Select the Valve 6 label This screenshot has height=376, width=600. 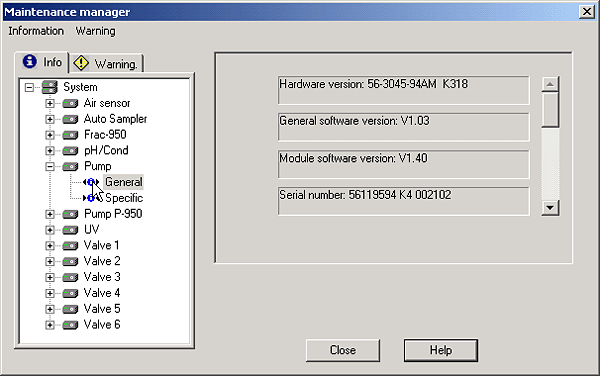(102, 325)
